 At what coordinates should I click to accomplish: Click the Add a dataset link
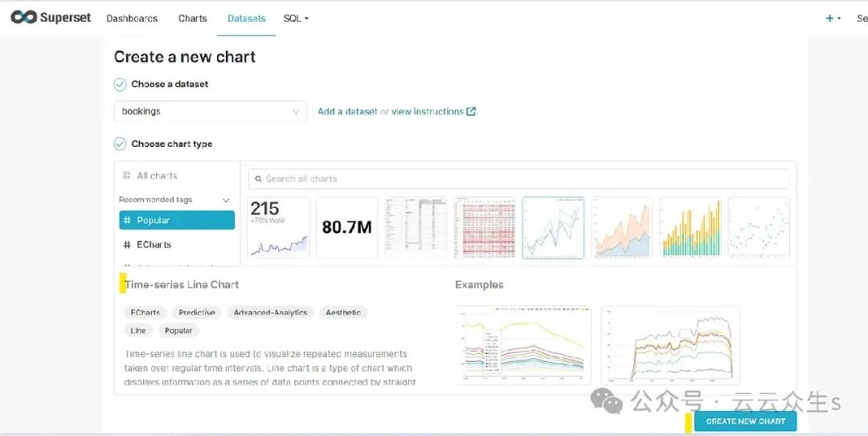point(347,112)
